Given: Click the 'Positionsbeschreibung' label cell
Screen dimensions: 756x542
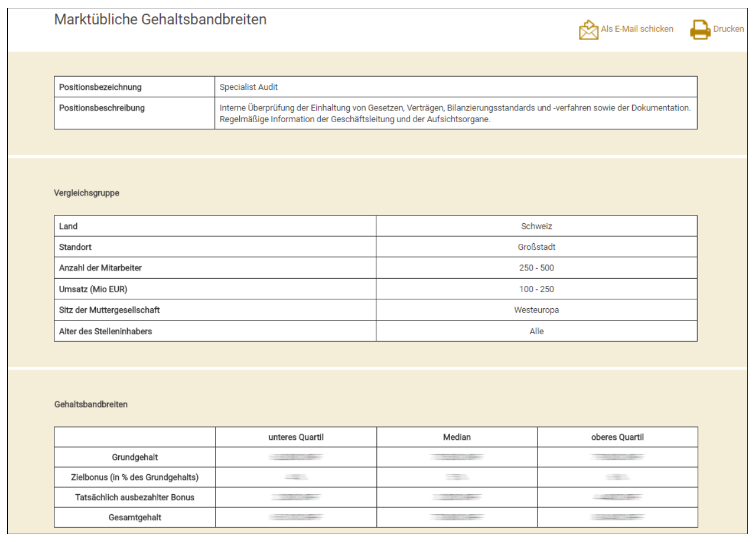Looking at the screenshot, I should [x=134, y=113].
